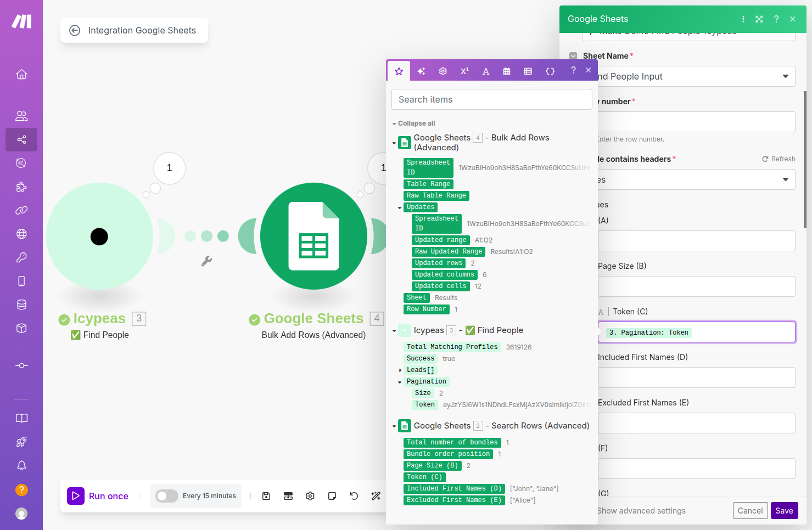Viewport: 812px width, 530px height.
Task: Click the magic wand auto-align icon
Action: tap(376, 496)
